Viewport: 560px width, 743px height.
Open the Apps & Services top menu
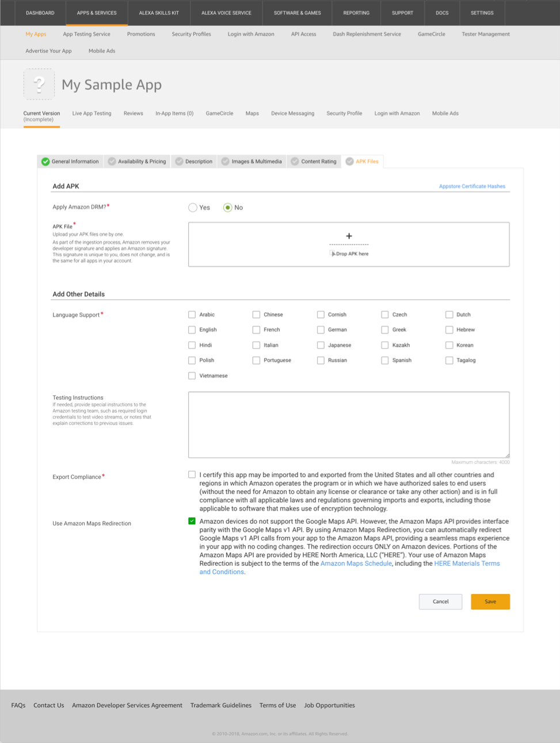(x=97, y=13)
